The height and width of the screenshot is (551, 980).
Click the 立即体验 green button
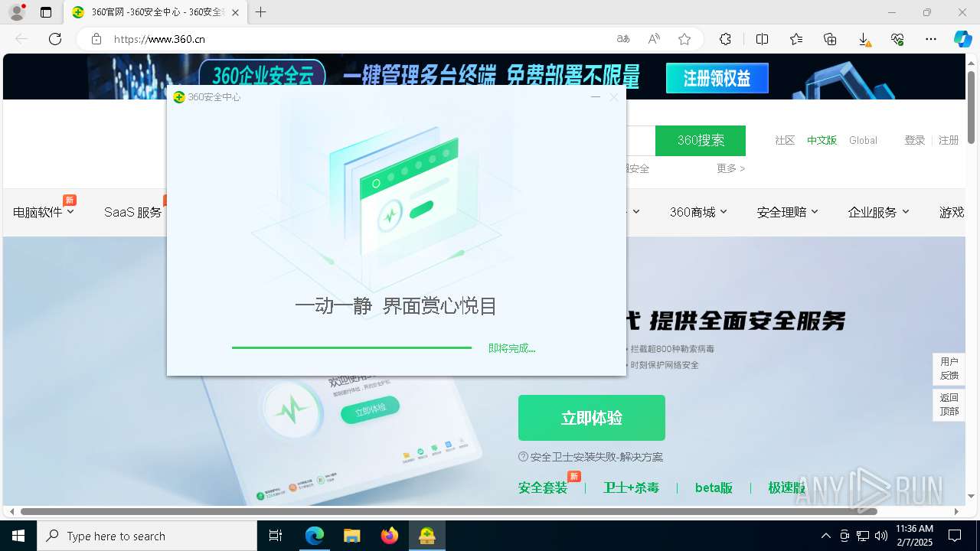click(592, 418)
